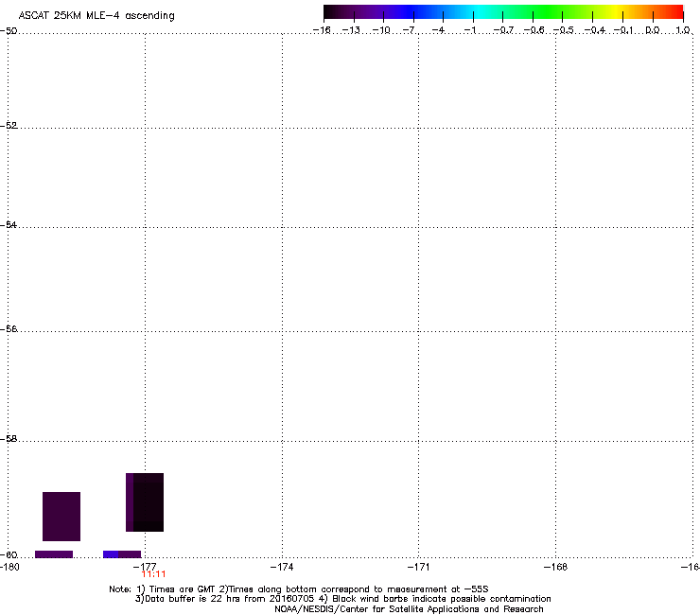Select the colorbar tick label -13
700x615 pixels.
351,30
